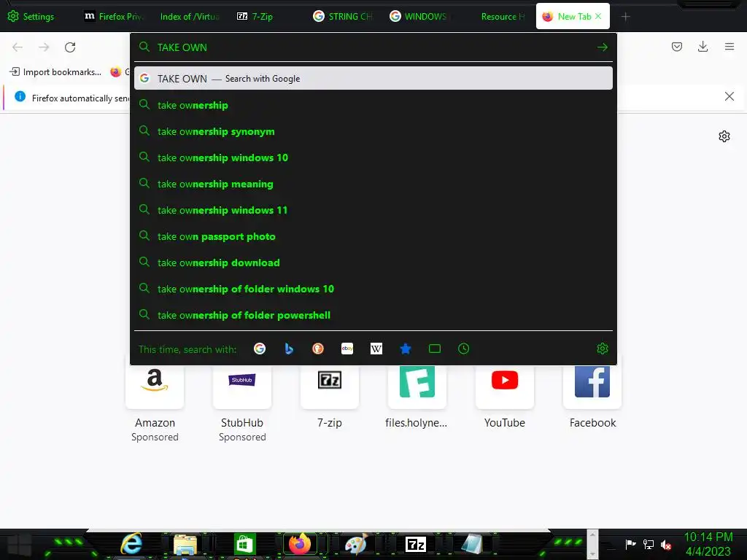747x560 pixels.
Task: Open Microsoft Store from taskbar
Action: (x=245, y=544)
